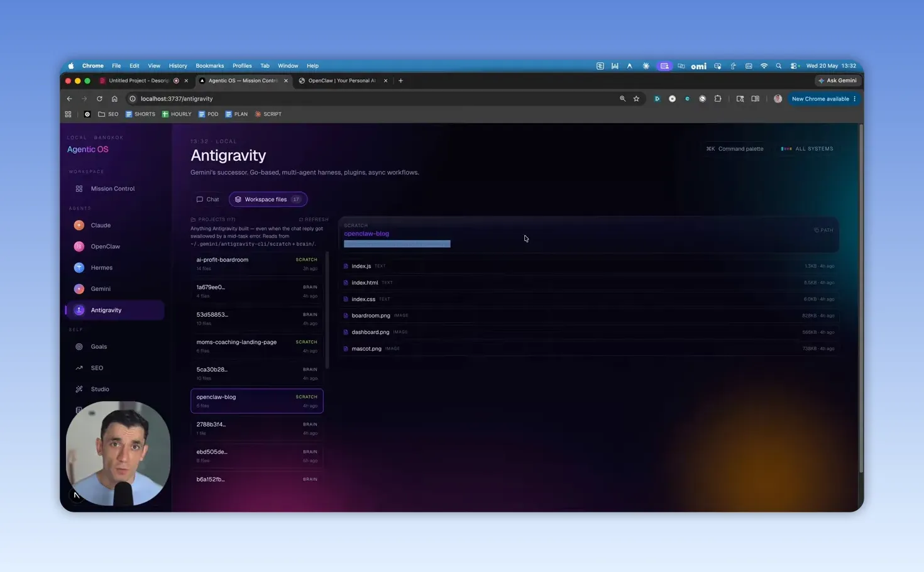924x572 pixels.
Task: Open the Bookmarks menu
Action: coord(209,66)
